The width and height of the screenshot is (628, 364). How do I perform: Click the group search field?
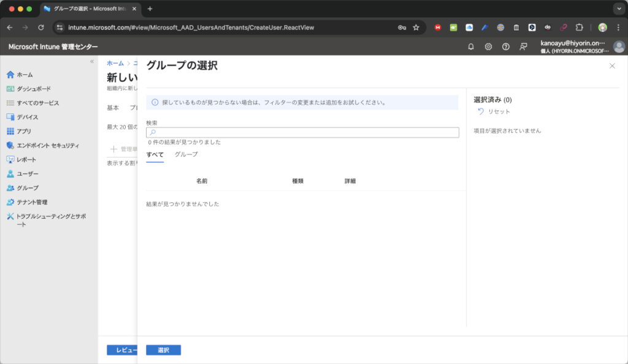(x=302, y=132)
